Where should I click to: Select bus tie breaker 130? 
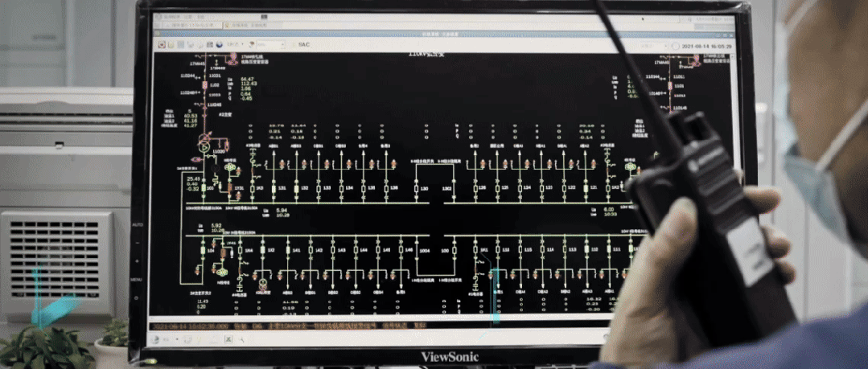[416, 188]
